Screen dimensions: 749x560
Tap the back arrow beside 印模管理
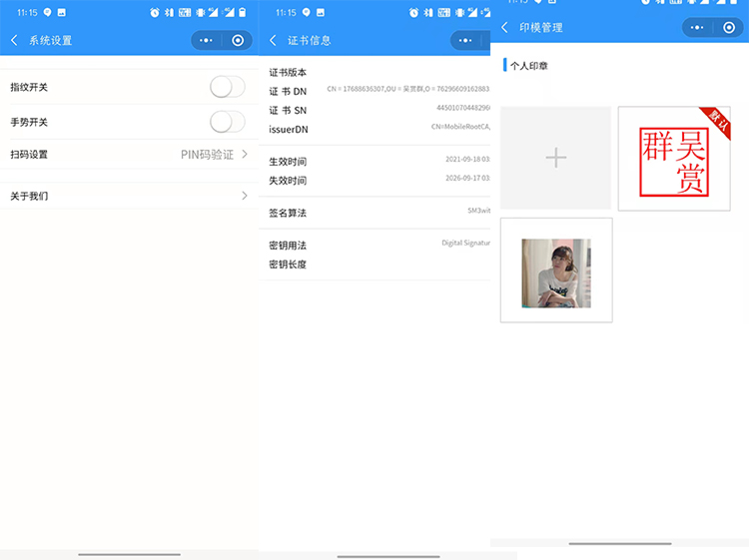click(504, 28)
